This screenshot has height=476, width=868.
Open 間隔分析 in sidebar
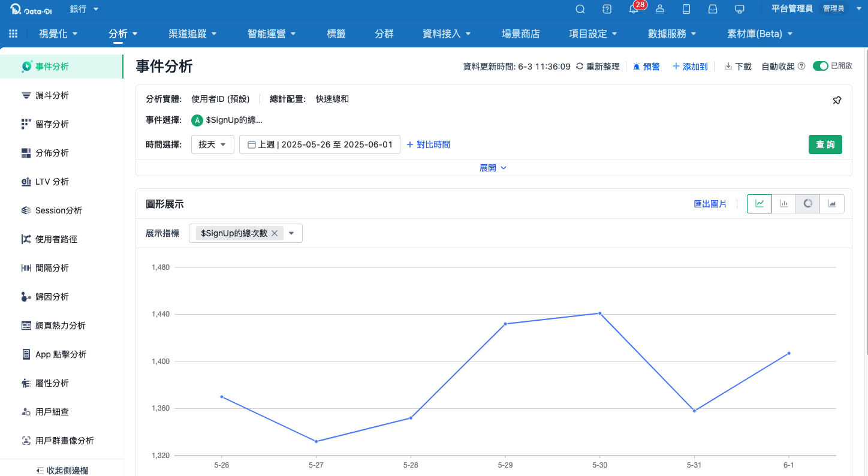(62, 268)
